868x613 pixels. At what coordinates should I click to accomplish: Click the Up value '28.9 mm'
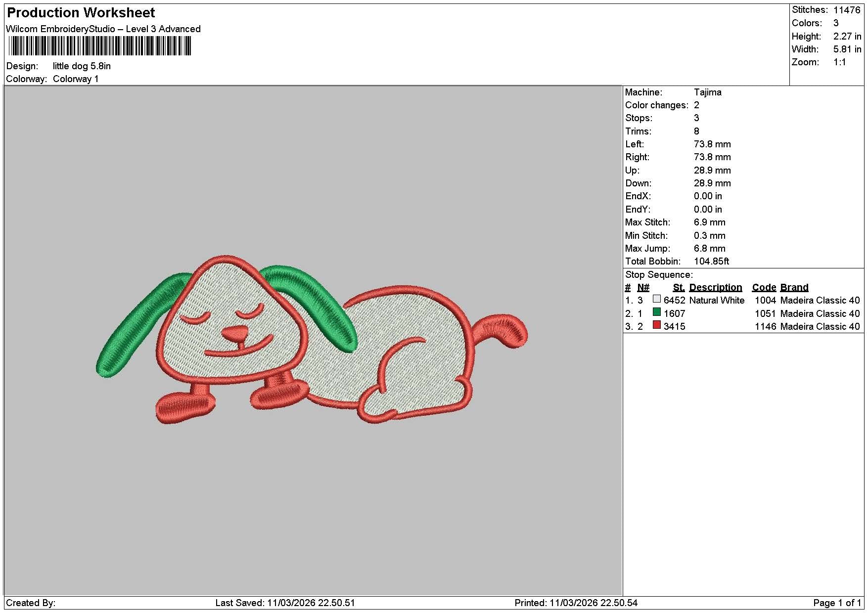712,170
